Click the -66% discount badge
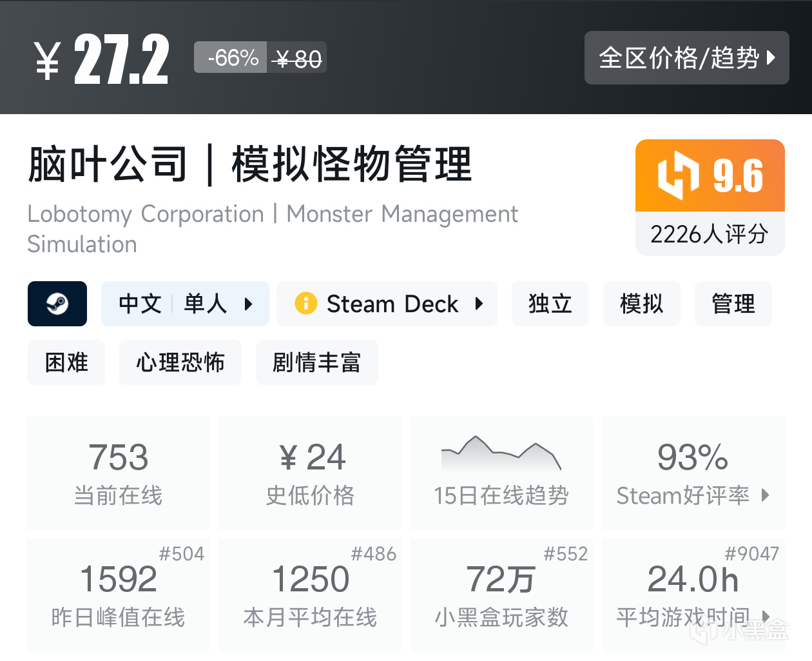 tap(231, 58)
